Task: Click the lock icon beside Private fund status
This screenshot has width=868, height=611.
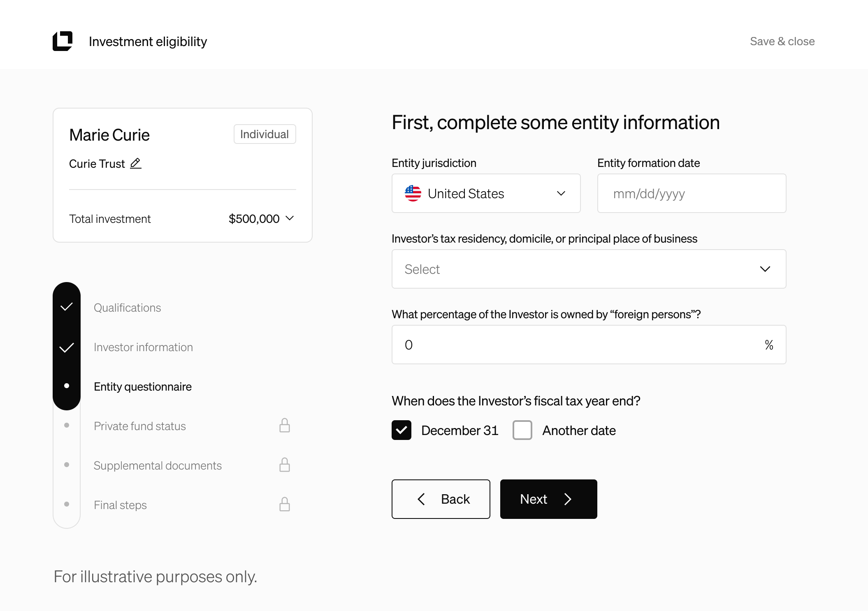Action: click(285, 426)
